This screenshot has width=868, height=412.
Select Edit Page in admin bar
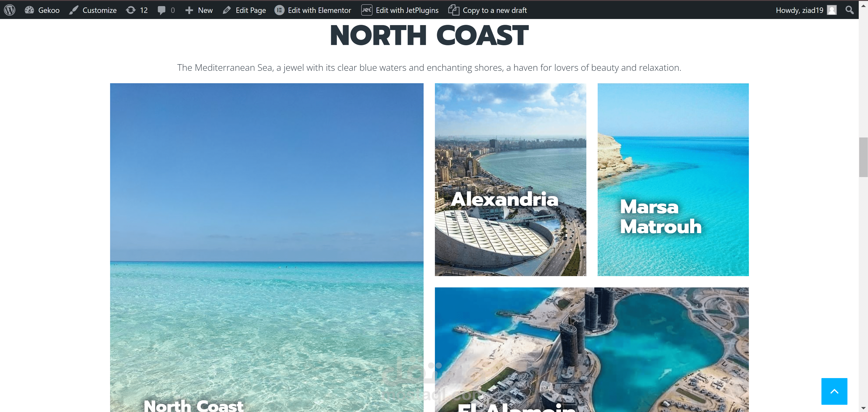[x=244, y=10]
